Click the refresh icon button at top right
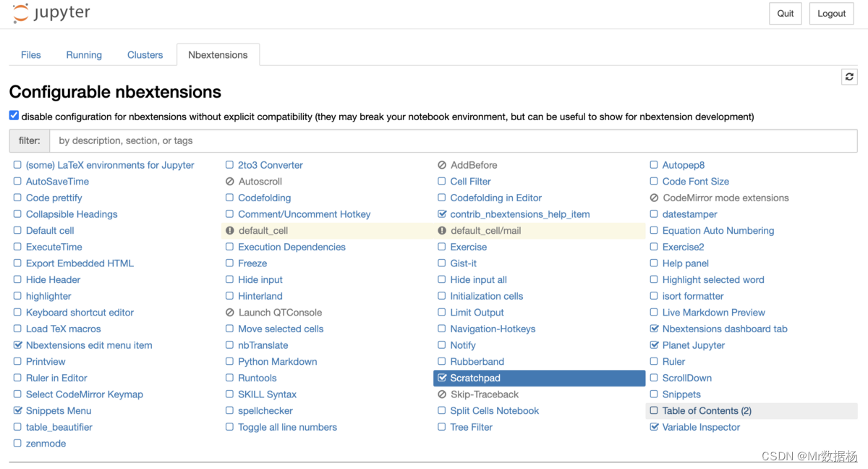 point(849,76)
